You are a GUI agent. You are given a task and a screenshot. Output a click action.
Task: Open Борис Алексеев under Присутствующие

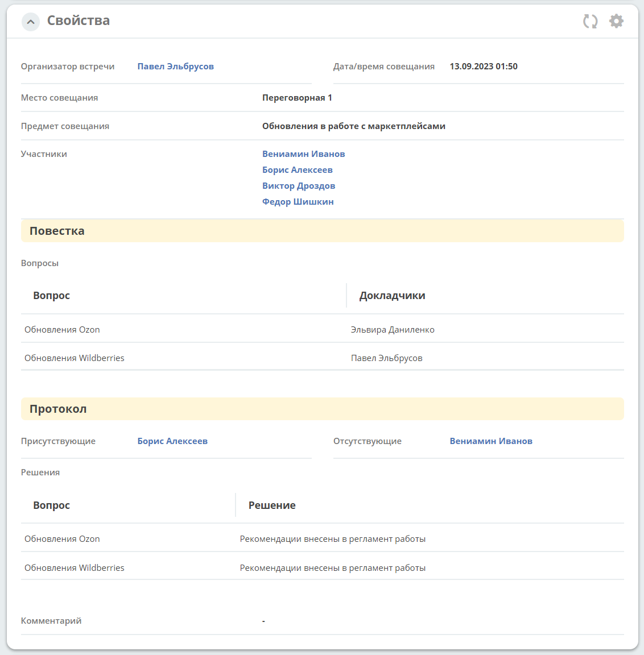tap(172, 441)
